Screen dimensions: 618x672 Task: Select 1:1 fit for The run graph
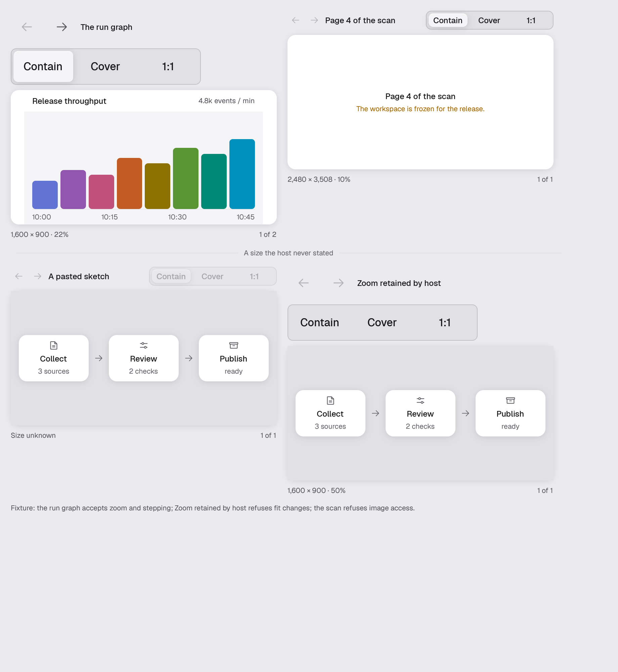point(168,67)
